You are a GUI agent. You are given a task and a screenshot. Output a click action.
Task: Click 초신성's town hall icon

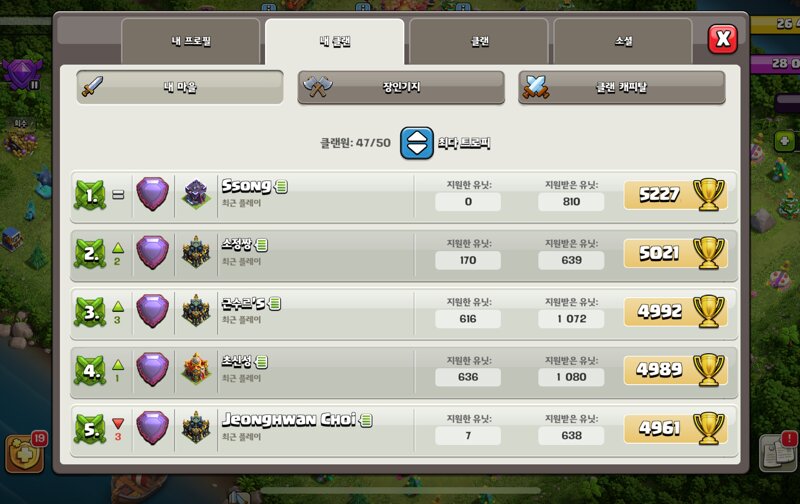coord(196,369)
